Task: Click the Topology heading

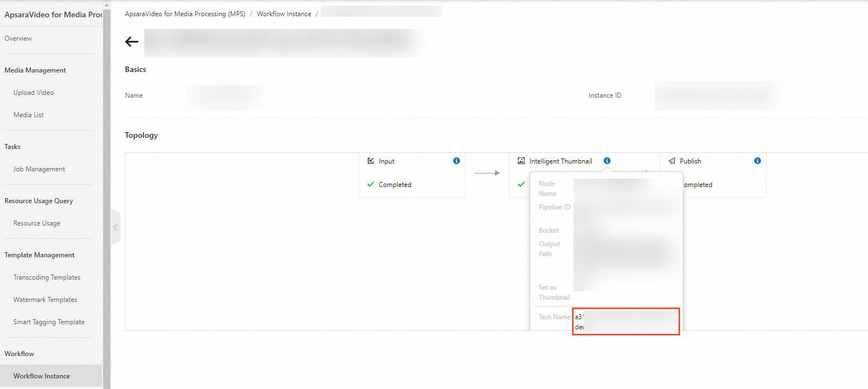Action: tap(141, 135)
